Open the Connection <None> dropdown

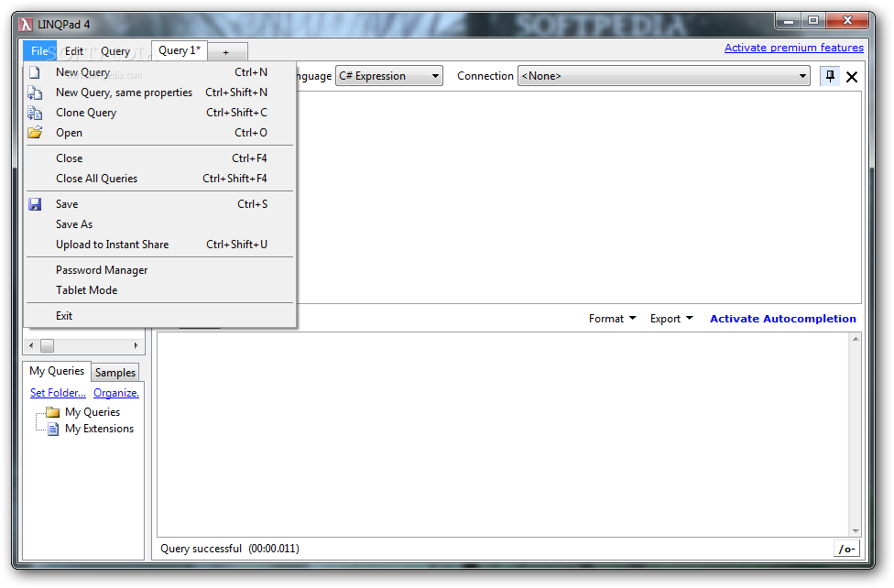click(x=664, y=76)
